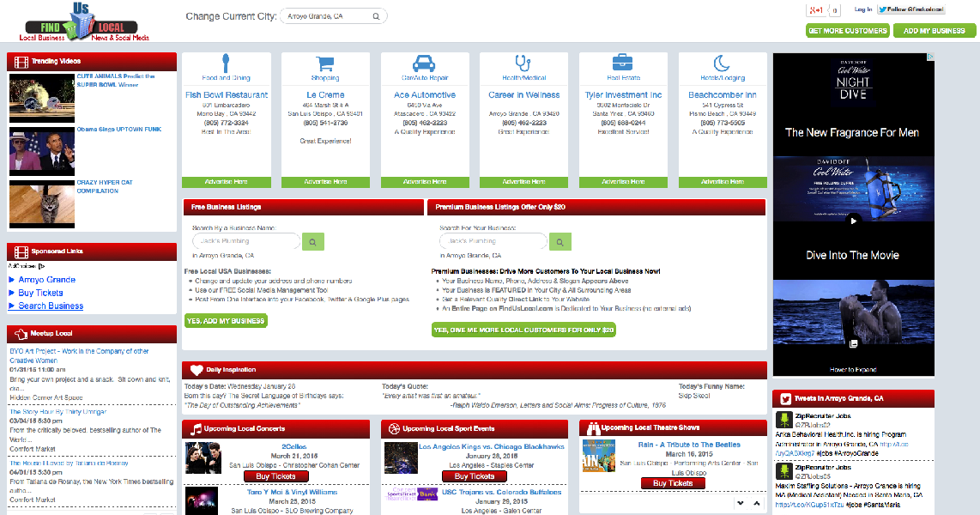This screenshot has height=515, width=980.
Task: Open Fish Bowl Restaurant listing
Action: 227,95
